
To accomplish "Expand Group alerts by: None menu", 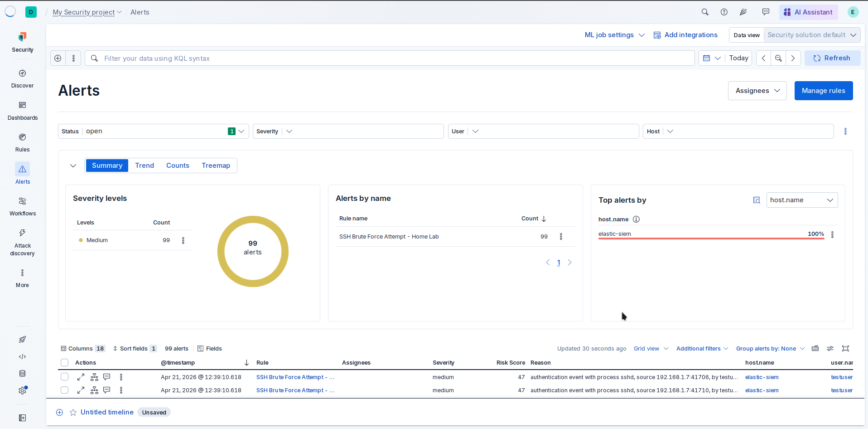I will tap(770, 349).
